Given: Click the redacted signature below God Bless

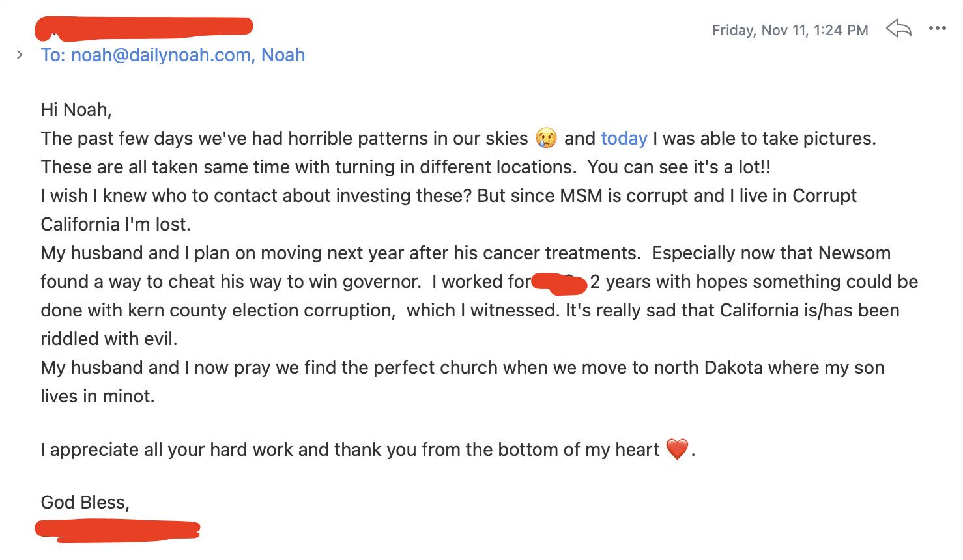Looking at the screenshot, I should pos(117,530).
